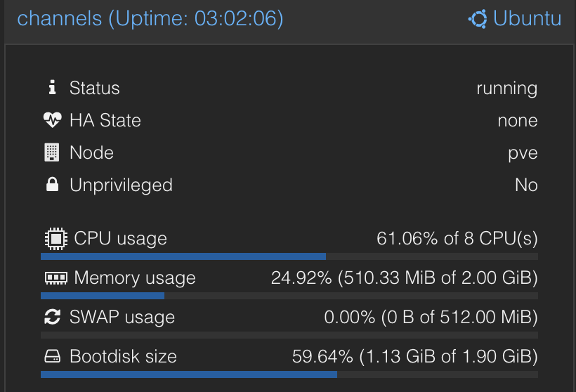Viewport: 576px width, 392px height.
Task: Click the channels uptime title
Action: (150, 18)
